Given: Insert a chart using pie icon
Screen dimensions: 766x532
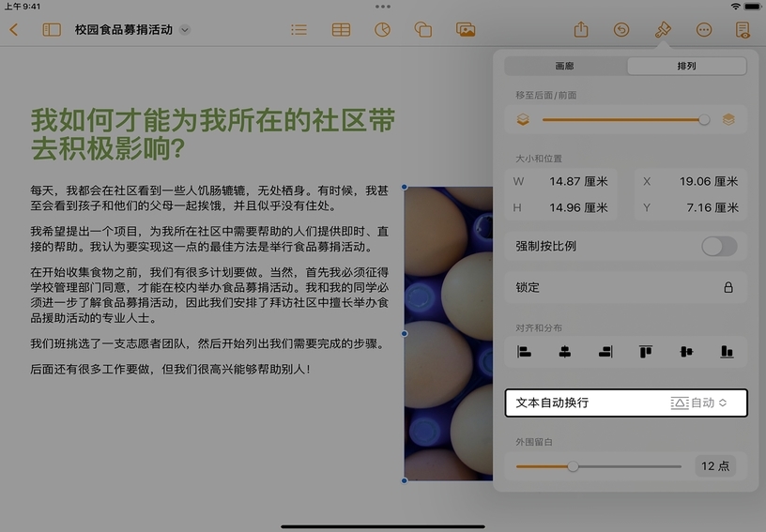Looking at the screenshot, I should click(382, 30).
